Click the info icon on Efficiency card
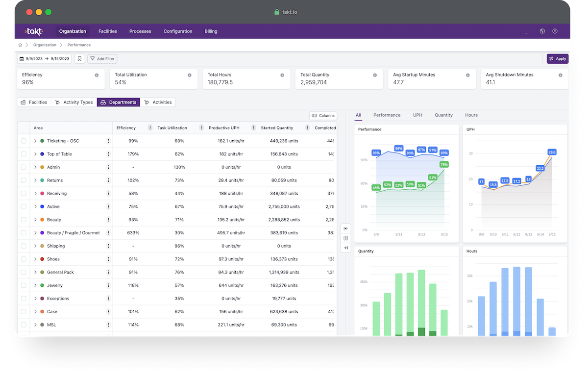The image size is (588, 378). [x=97, y=75]
